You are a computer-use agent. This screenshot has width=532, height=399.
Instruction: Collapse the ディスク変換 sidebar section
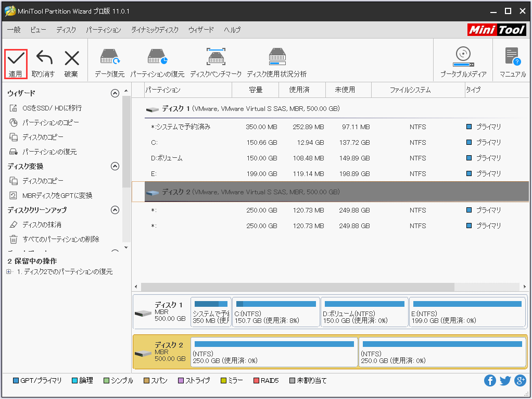click(115, 166)
